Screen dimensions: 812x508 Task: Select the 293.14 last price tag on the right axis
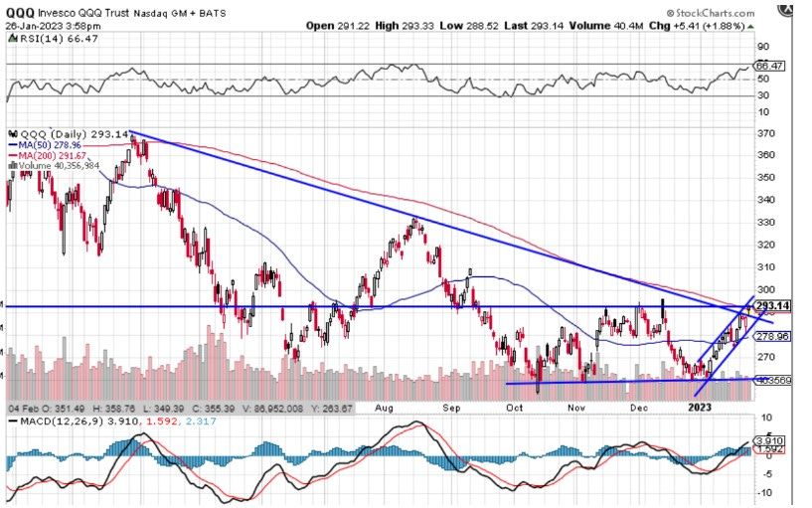pyautogui.click(x=771, y=305)
